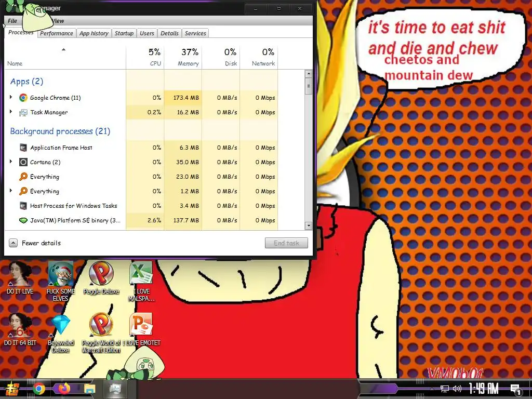The height and width of the screenshot is (399, 532).
Task: Click the Java Platform SE binary icon
Action: pos(23,220)
